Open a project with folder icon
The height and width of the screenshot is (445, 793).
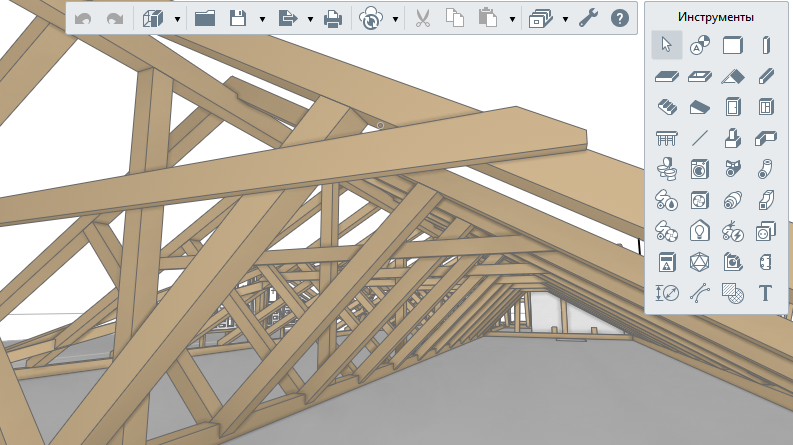click(205, 19)
